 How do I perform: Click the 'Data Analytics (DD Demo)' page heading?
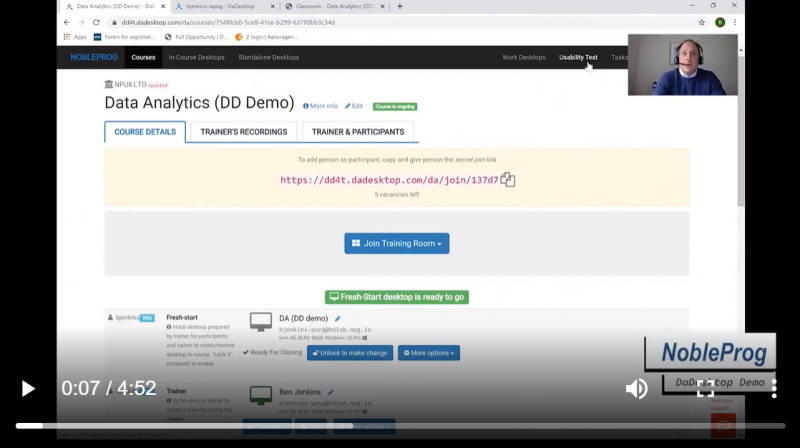pos(199,103)
